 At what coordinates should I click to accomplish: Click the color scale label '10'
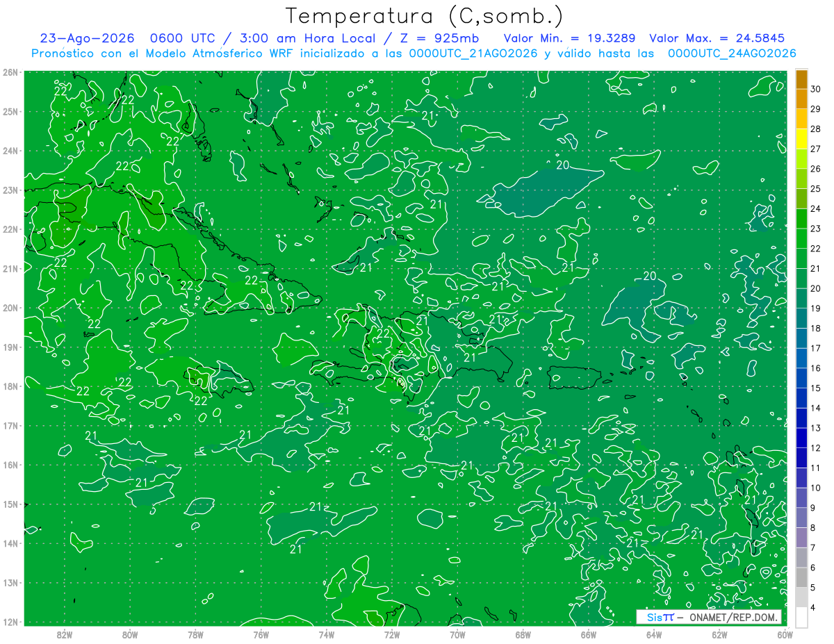tap(815, 488)
